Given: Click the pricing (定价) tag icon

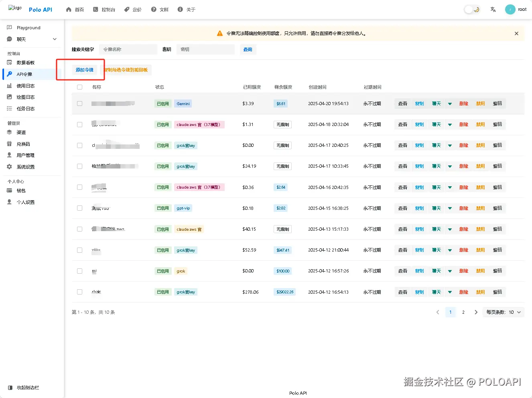Looking at the screenshot, I should click(127, 9).
